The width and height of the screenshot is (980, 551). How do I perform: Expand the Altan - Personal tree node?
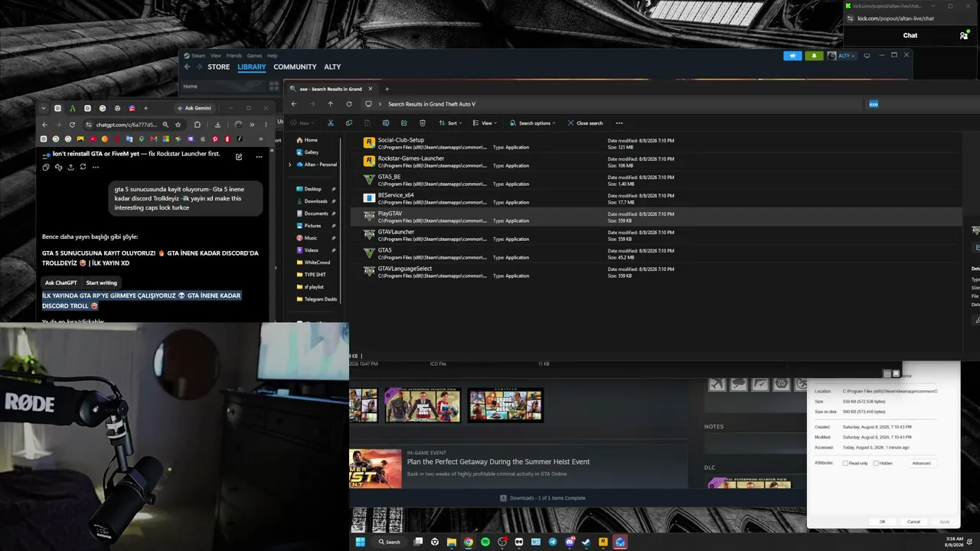[289, 165]
